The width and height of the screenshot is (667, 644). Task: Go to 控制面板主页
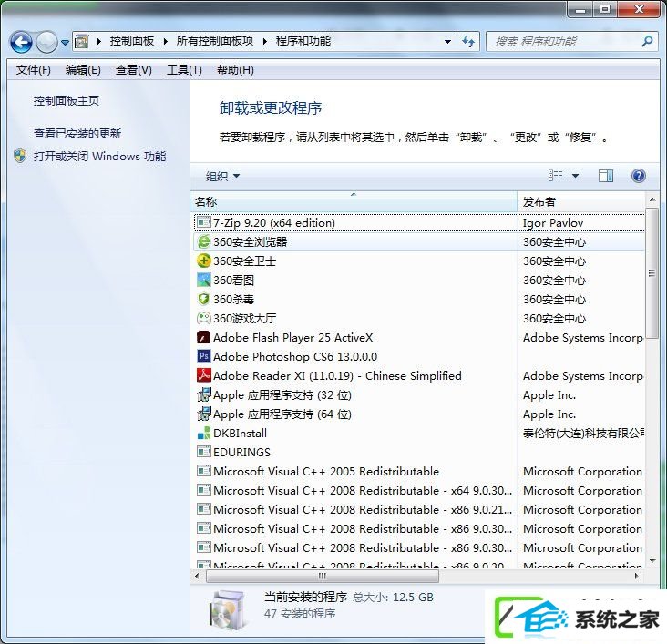coord(67,101)
